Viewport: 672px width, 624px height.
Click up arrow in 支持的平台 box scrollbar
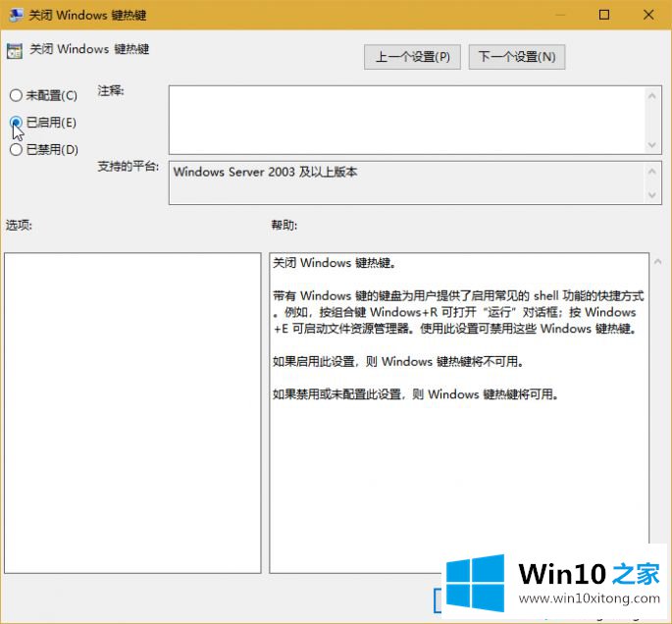click(x=651, y=172)
